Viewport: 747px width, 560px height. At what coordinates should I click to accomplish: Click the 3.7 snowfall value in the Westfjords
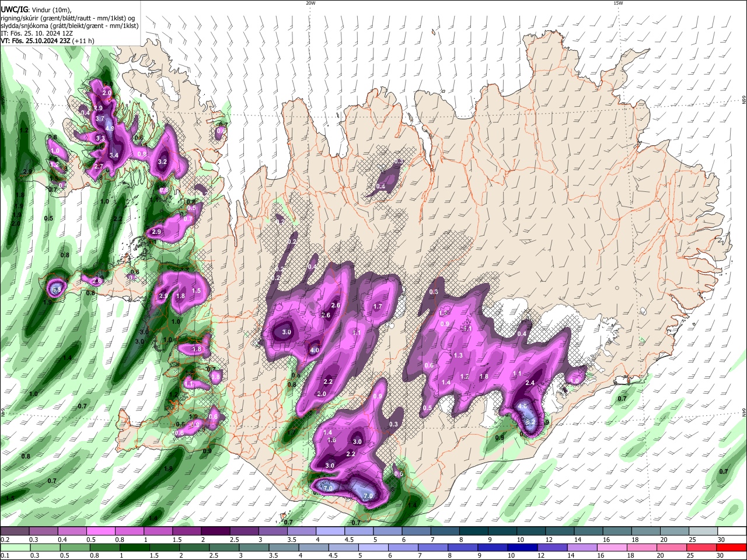pyautogui.click(x=100, y=118)
